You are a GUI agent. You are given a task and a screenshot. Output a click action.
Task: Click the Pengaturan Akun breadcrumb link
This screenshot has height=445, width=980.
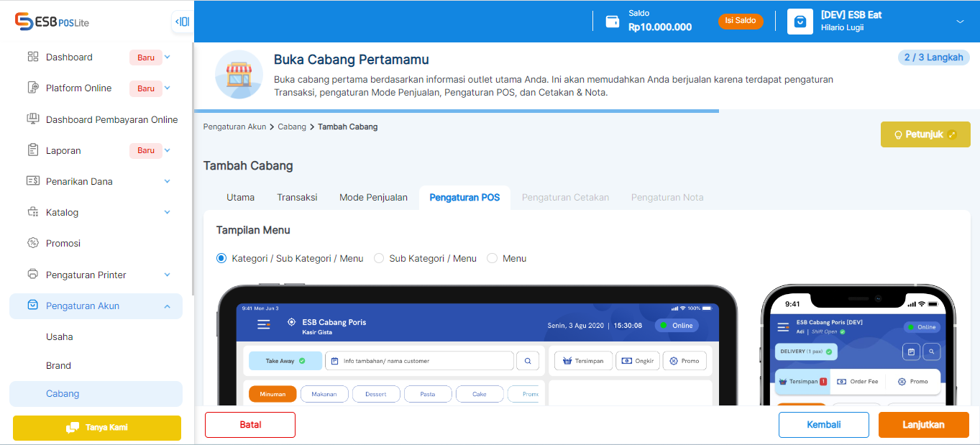click(x=234, y=127)
